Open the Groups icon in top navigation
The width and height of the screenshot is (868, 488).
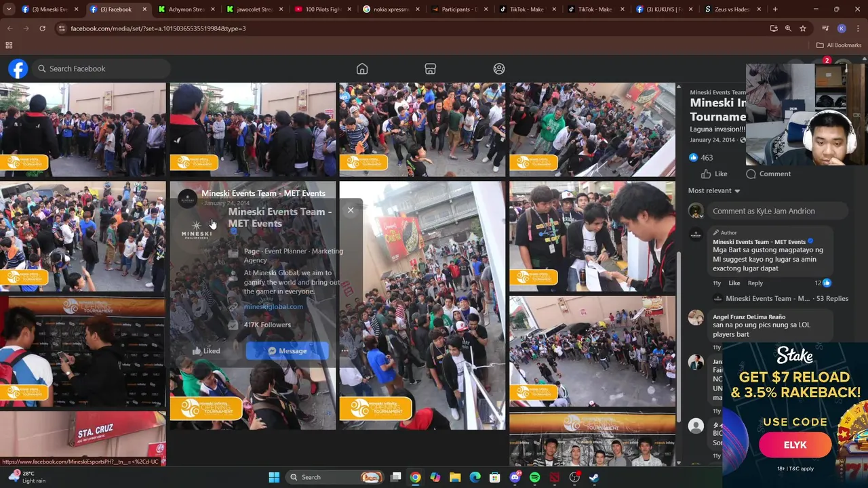(499, 69)
